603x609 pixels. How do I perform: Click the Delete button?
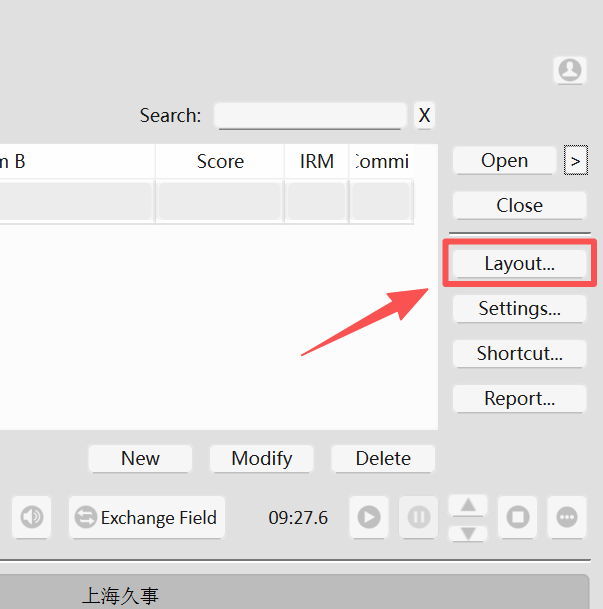[x=383, y=458]
